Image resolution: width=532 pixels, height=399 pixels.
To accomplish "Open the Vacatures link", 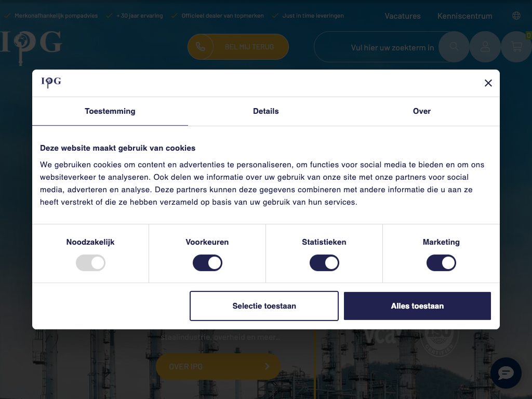I will [x=402, y=16].
